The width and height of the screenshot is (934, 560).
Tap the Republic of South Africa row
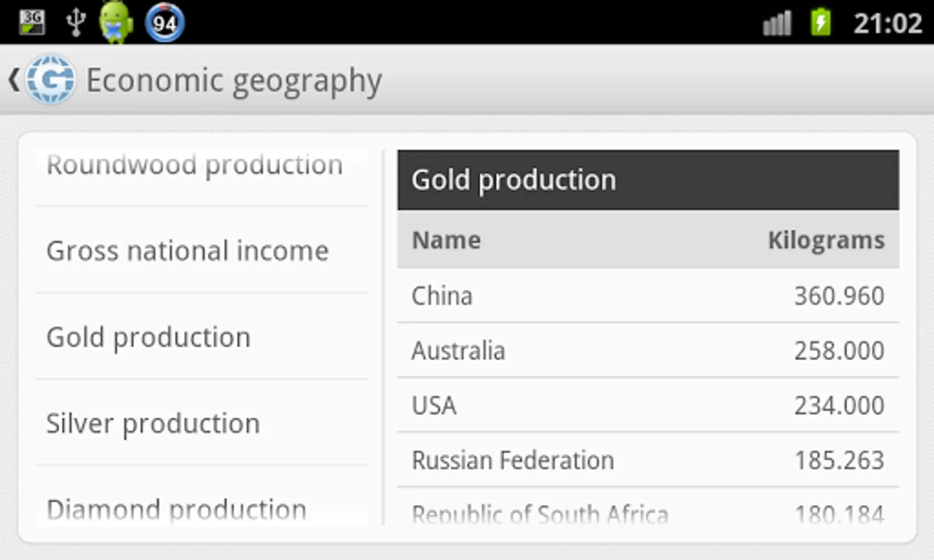point(648,513)
